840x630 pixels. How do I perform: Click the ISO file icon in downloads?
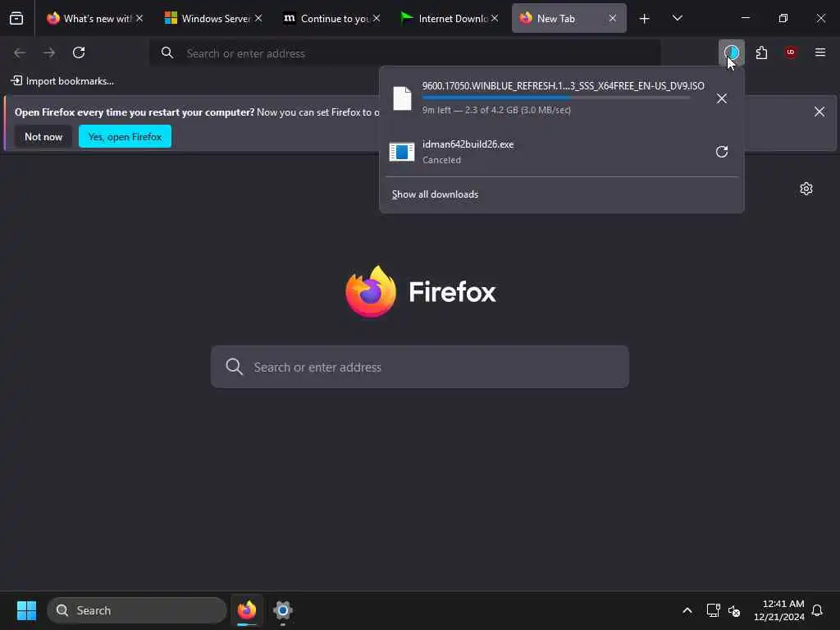(402, 98)
